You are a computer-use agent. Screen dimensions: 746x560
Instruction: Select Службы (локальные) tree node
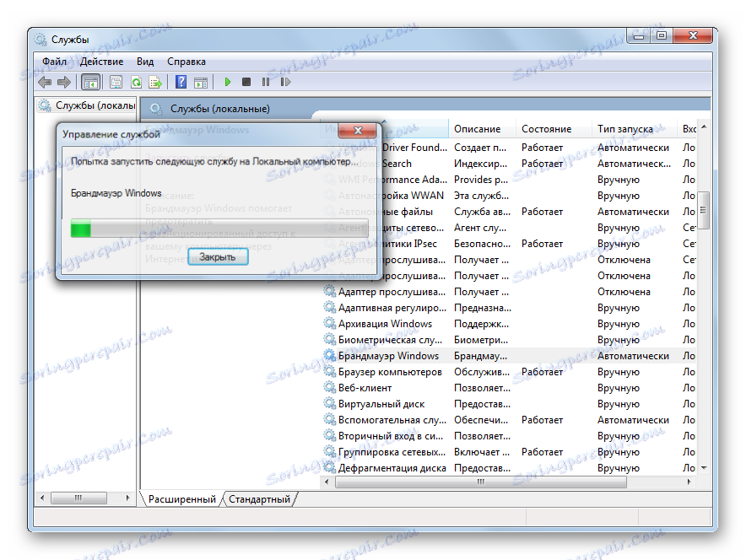(x=87, y=105)
